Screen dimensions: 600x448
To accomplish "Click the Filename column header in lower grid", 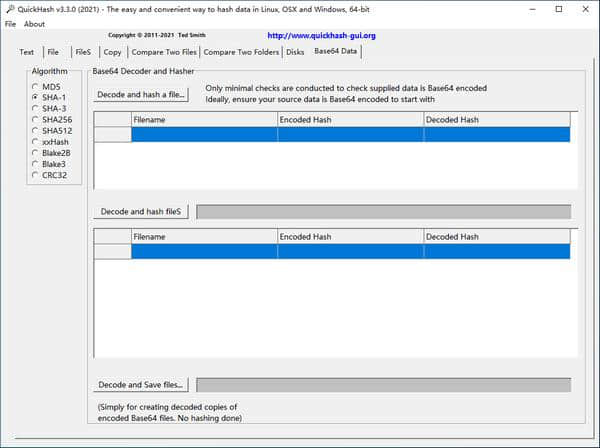I will coord(204,237).
